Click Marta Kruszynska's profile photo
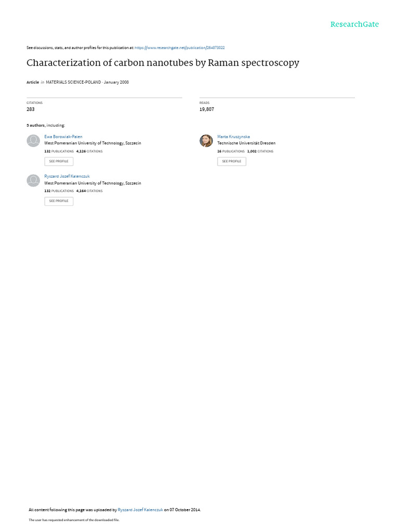 tap(206, 140)
